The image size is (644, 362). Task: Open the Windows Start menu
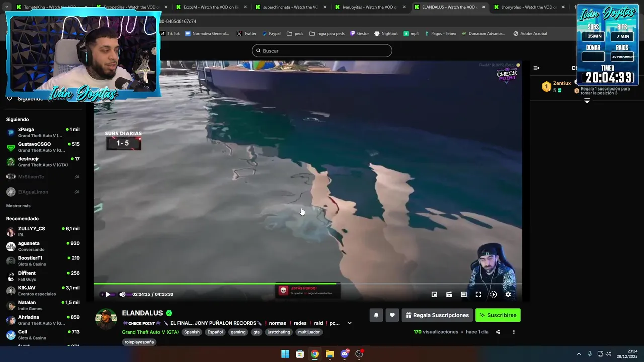pos(285,354)
